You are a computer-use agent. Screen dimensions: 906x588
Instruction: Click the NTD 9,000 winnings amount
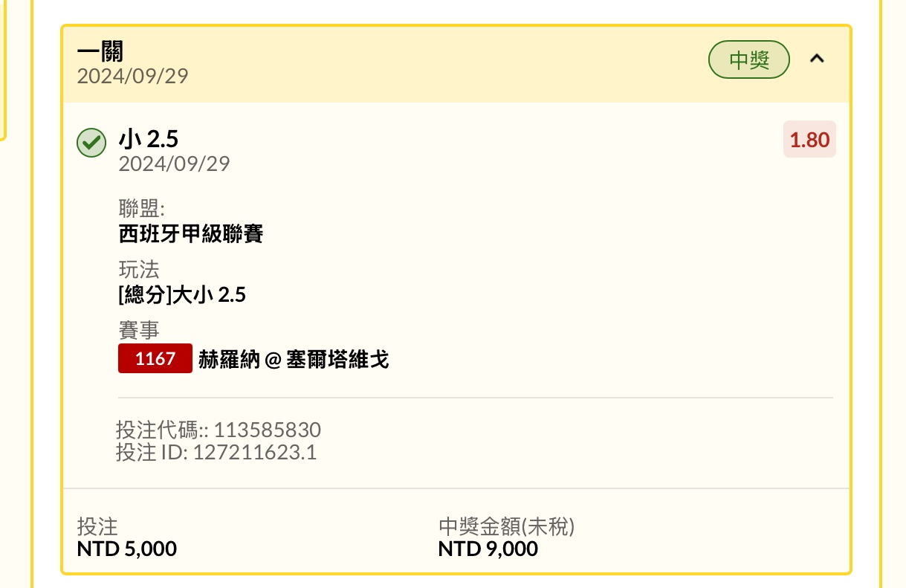coord(488,549)
